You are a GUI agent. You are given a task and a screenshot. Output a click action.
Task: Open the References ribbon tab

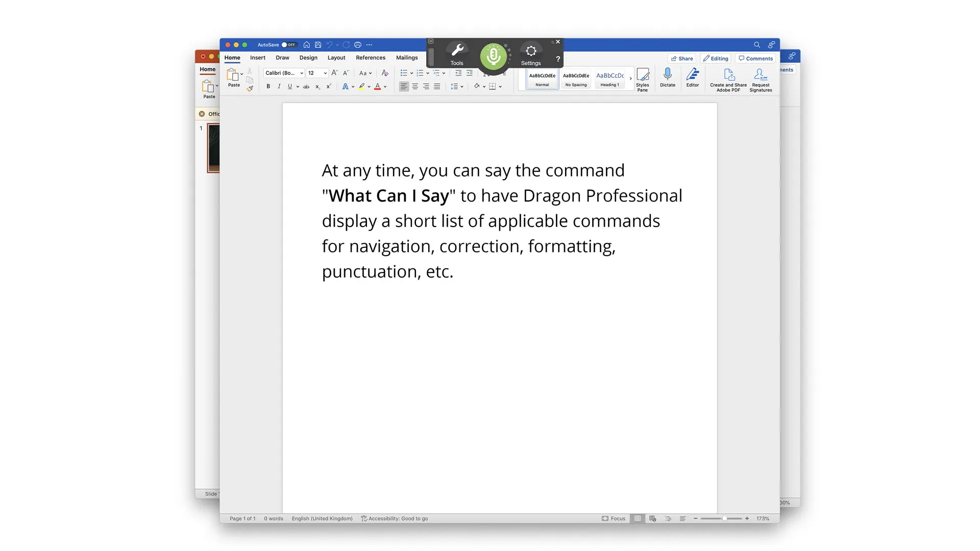pos(371,58)
